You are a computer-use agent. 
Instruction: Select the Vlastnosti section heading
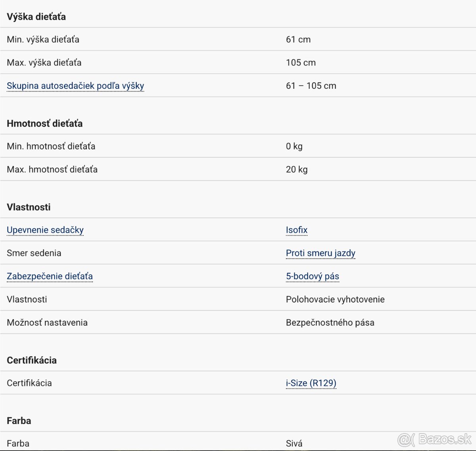29,207
